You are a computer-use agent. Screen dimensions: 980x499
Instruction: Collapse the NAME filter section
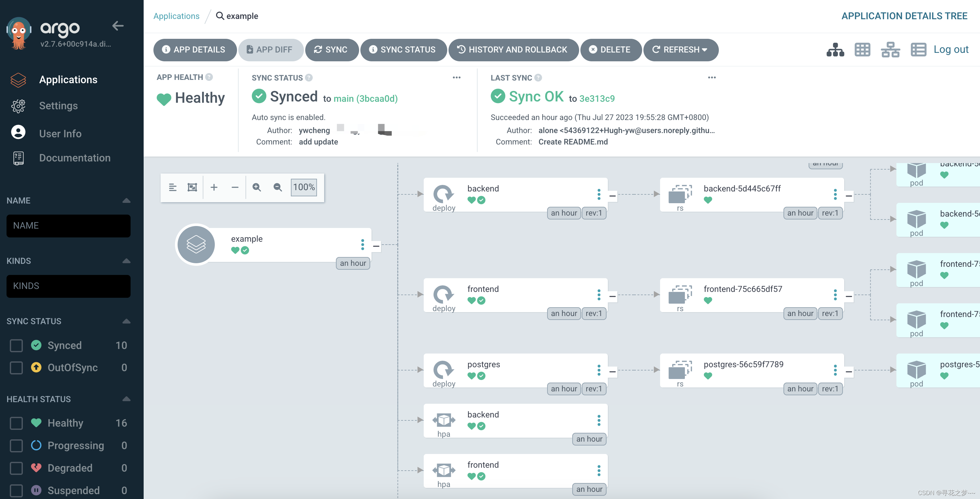click(126, 201)
